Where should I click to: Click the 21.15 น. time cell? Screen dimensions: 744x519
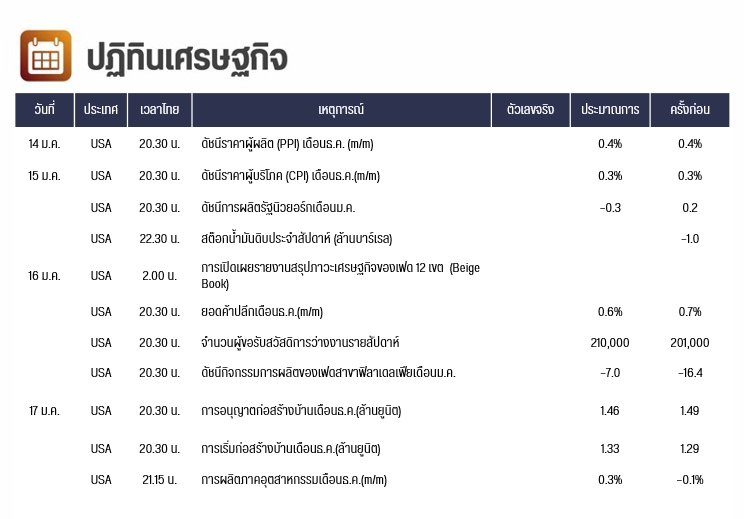click(x=159, y=480)
